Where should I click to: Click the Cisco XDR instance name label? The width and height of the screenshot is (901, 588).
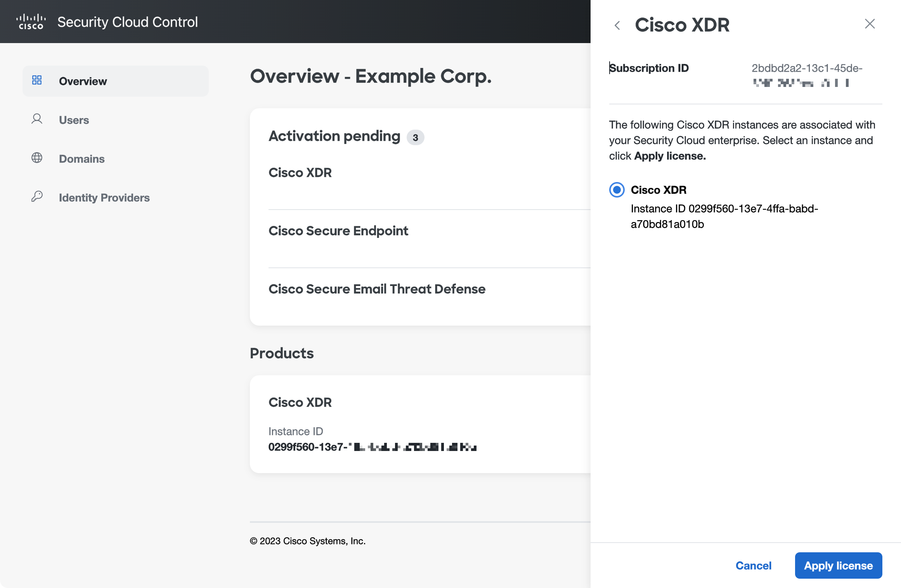point(658,190)
